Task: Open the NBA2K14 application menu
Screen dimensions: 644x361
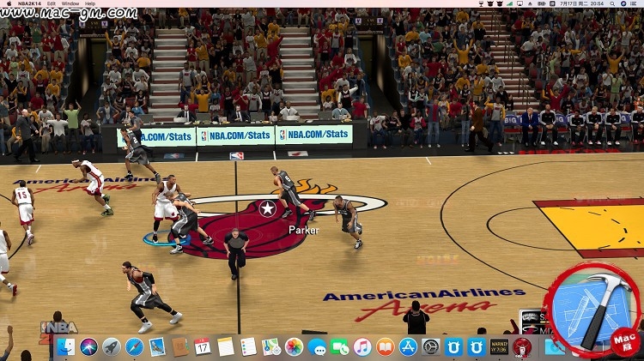Action: click(29, 3)
